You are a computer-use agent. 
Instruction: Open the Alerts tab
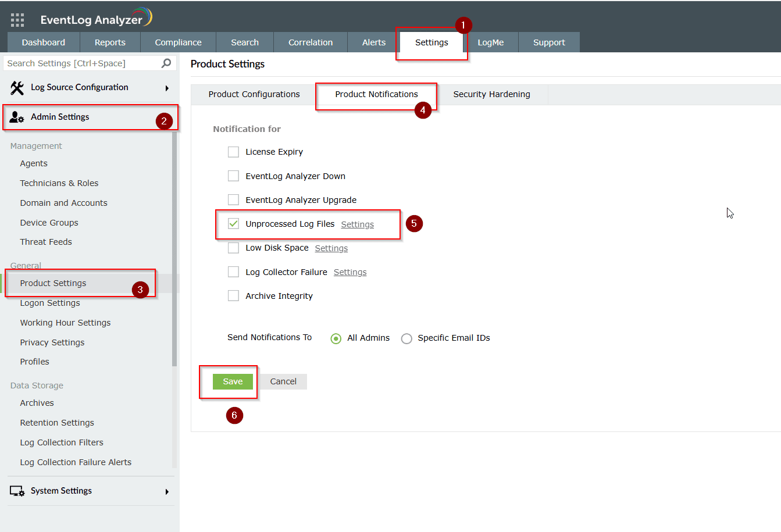click(x=374, y=42)
